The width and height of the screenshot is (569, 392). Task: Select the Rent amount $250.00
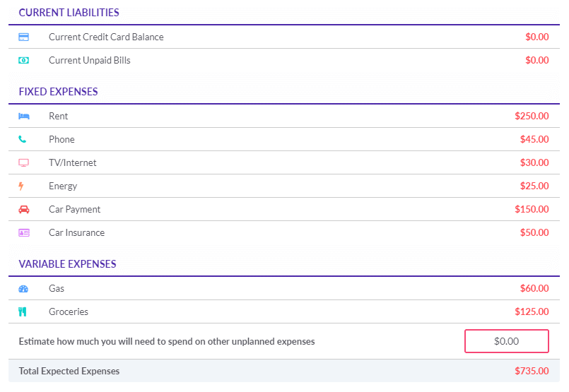tap(532, 116)
